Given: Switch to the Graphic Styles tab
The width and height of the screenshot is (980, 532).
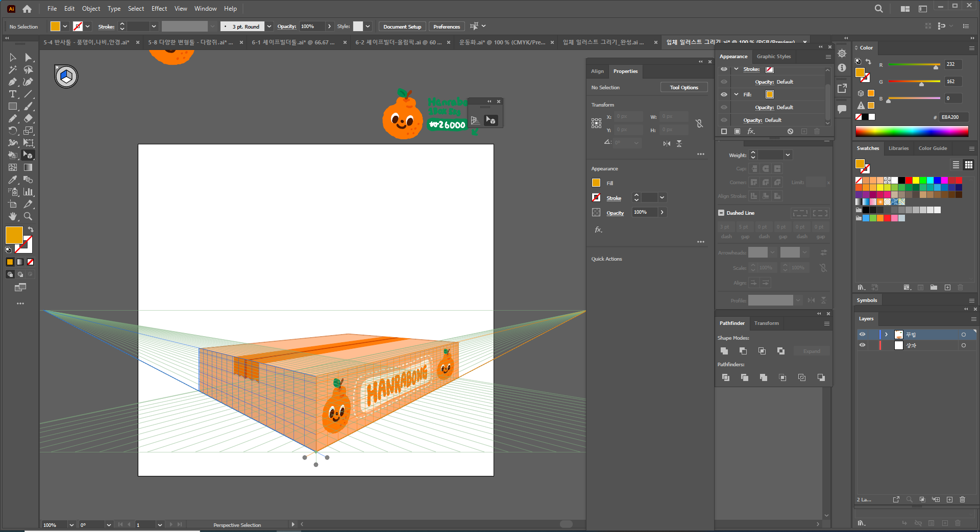Looking at the screenshot, I should tap(774, 57).
